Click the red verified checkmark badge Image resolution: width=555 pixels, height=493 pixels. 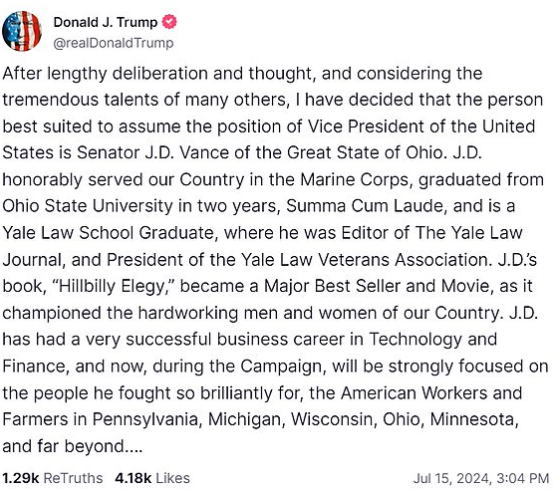coord(170,22)
